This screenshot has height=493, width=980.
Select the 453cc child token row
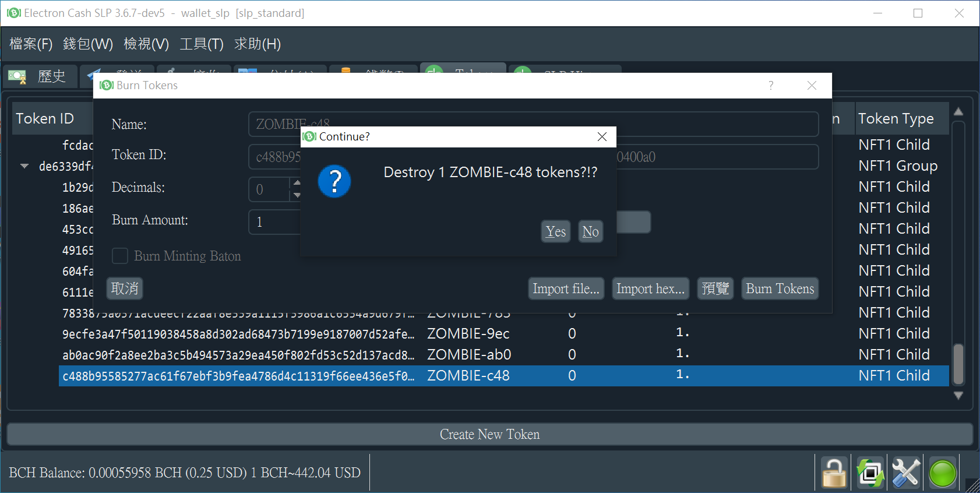pyautogui.click(x=77, y=229)
